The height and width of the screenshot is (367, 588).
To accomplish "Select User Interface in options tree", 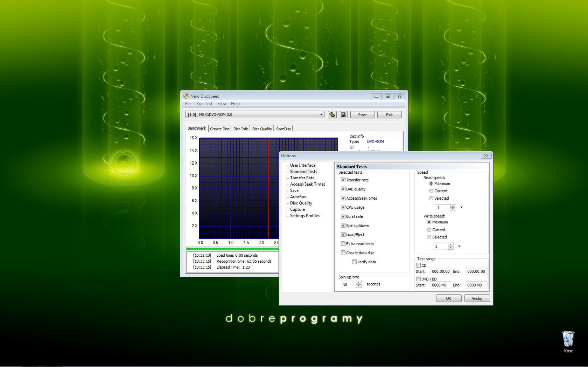I will tap(303, 165).
